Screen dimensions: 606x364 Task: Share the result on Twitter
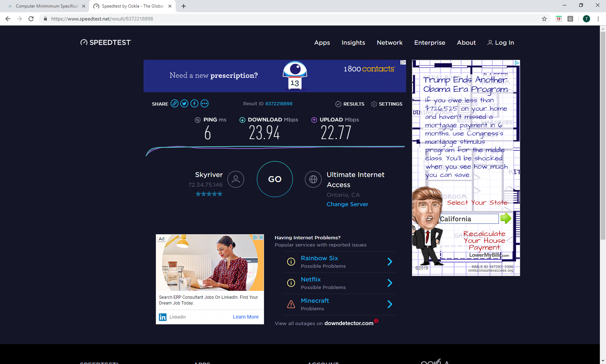click(x=184, y=104)
